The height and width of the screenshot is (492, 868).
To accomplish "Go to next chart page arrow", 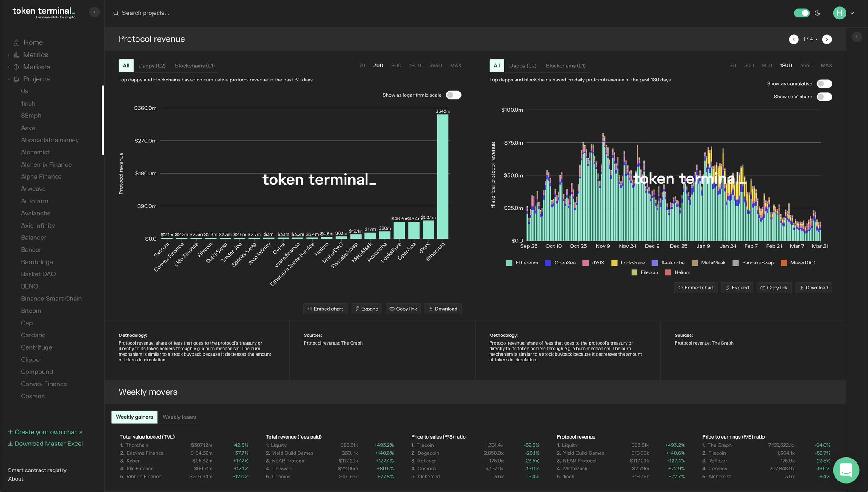I will coord(827,39).
